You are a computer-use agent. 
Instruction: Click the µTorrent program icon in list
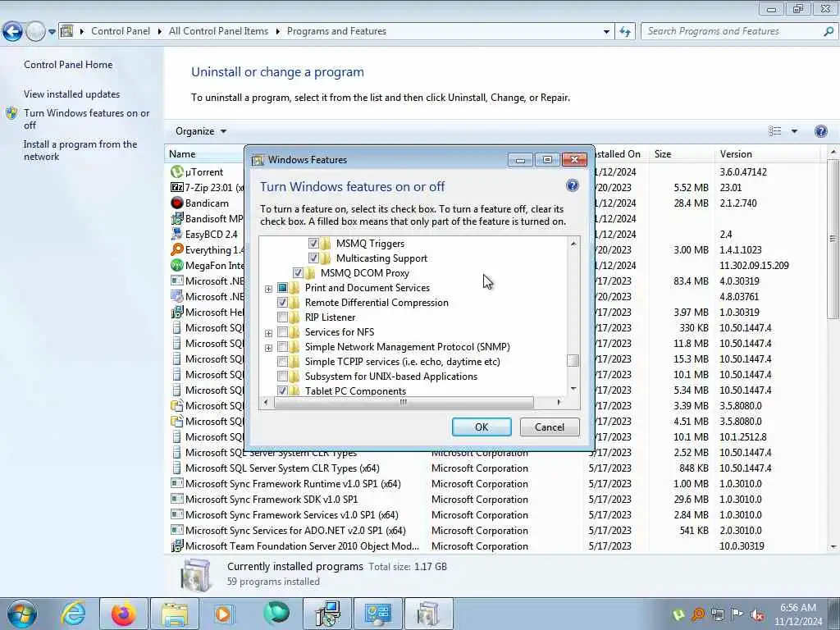[177, 172]
